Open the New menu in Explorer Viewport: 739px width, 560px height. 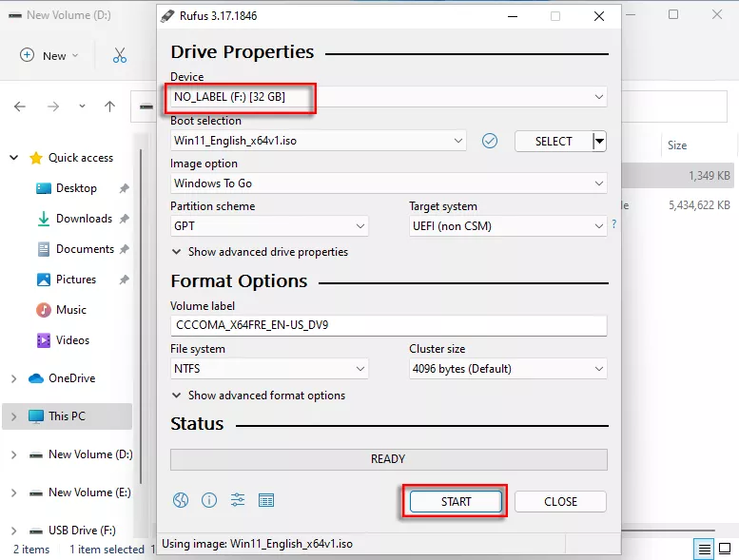tap(49, 55)
